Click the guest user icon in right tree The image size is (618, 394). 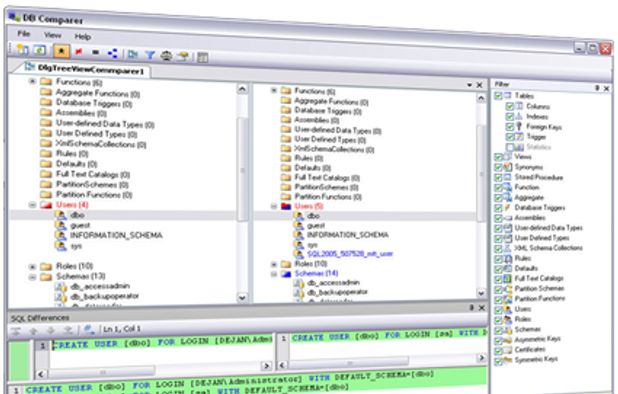[299, 226]
